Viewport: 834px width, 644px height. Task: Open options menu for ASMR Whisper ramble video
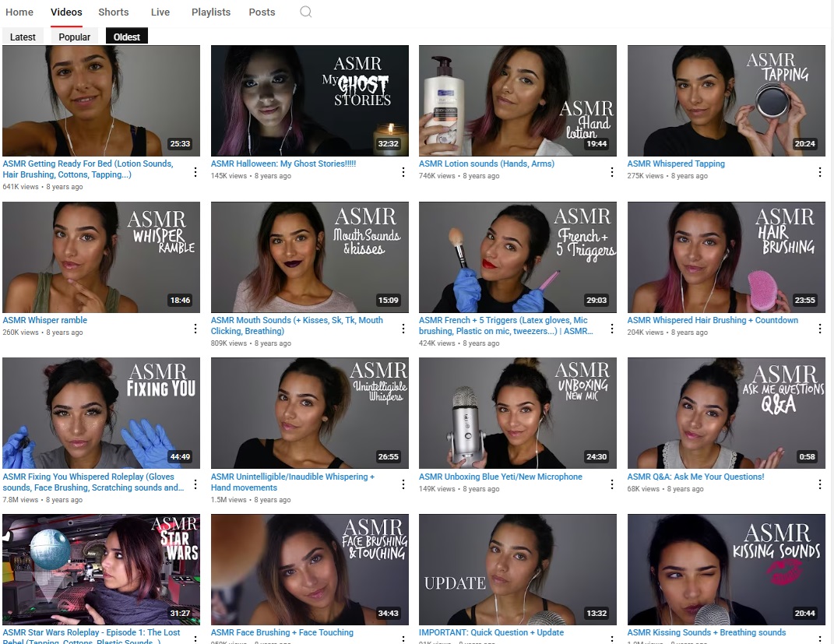[x=195, y=329]
